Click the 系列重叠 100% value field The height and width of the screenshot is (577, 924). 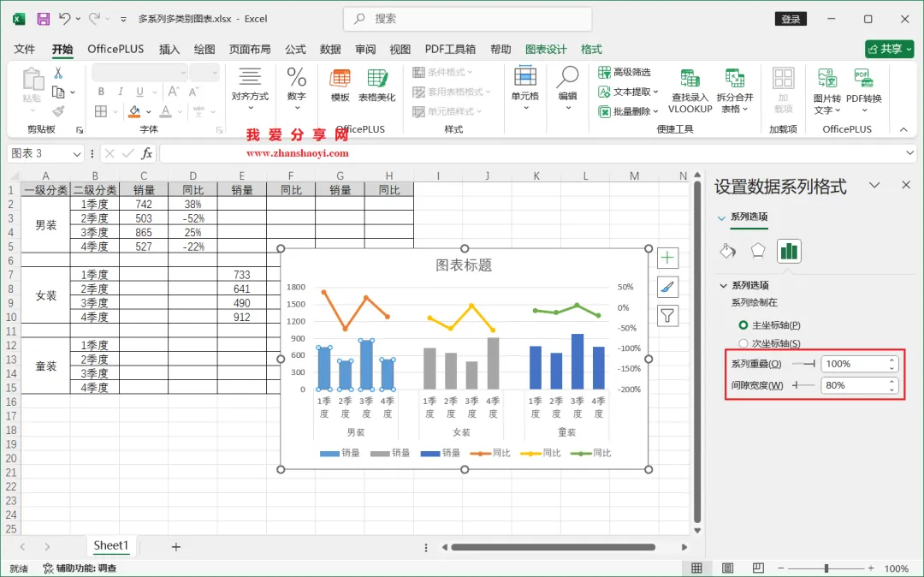point(854,364)
